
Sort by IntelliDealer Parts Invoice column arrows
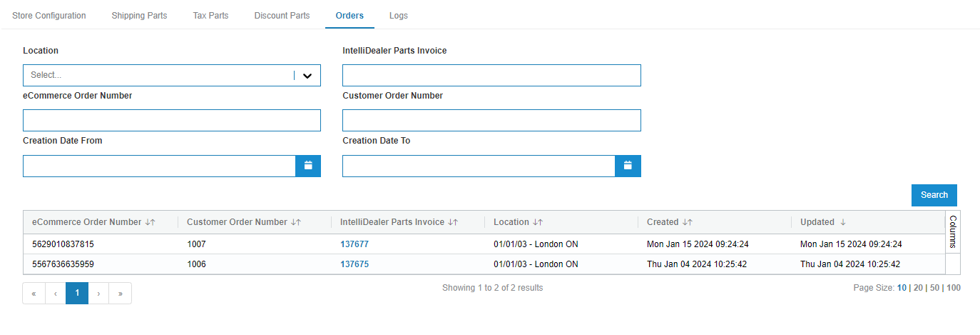(x=453, y=222)
